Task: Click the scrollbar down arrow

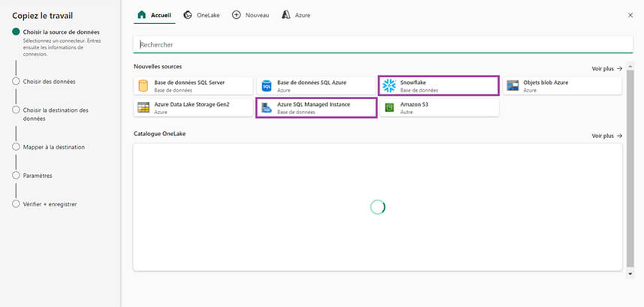Action: [x=630, y=274]
